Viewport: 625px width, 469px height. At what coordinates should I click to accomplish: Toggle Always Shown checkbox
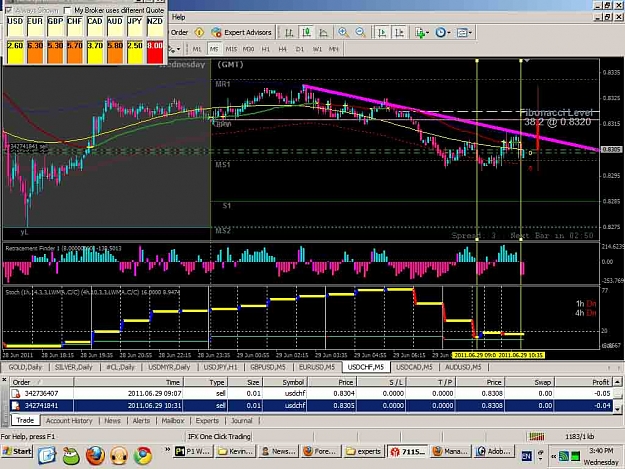click(x=9, y=10)
